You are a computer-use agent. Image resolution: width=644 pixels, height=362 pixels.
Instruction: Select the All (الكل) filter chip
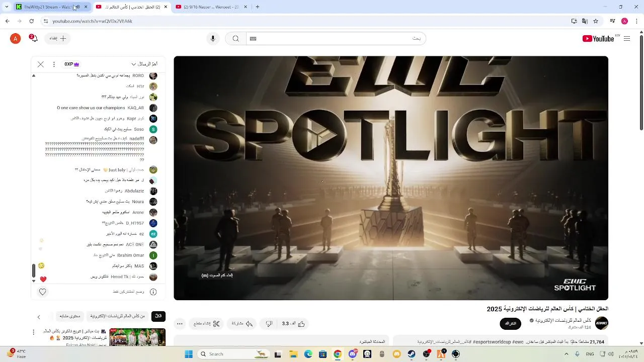click(x=158, y=316)
